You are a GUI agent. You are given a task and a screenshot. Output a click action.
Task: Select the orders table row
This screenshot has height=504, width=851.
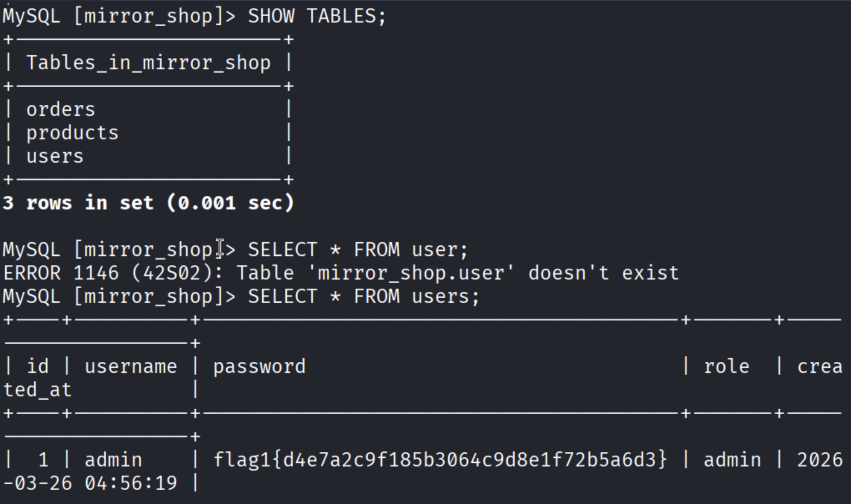(x=61, y=110)
